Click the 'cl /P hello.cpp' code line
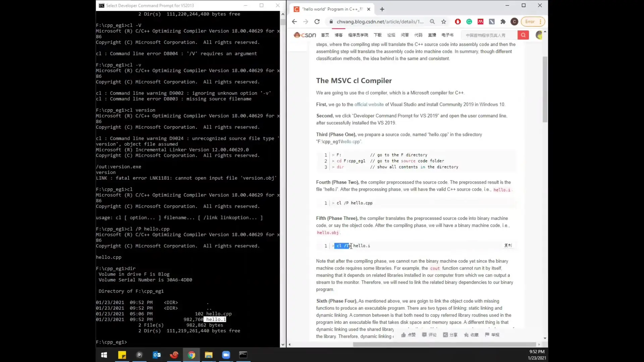This screenshot has width=644, height=362. coord(355,203)
